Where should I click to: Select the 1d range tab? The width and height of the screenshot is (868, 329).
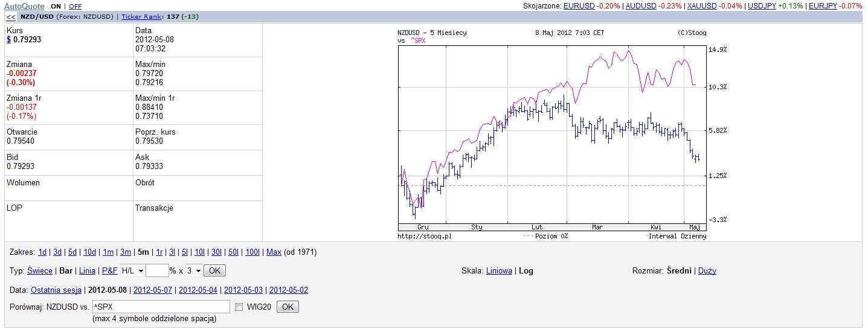pyautogui.click(x=42, y=252)
